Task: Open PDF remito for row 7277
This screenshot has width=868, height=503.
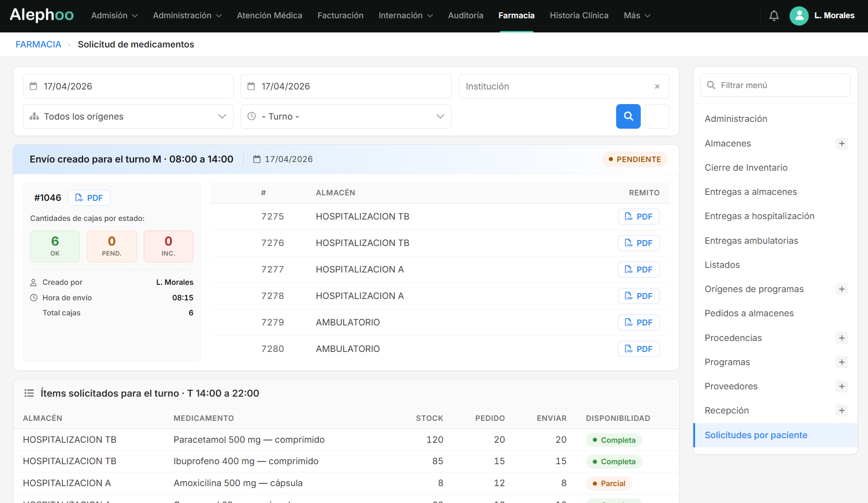Action: pyautogui.click(x=638, y=270)
